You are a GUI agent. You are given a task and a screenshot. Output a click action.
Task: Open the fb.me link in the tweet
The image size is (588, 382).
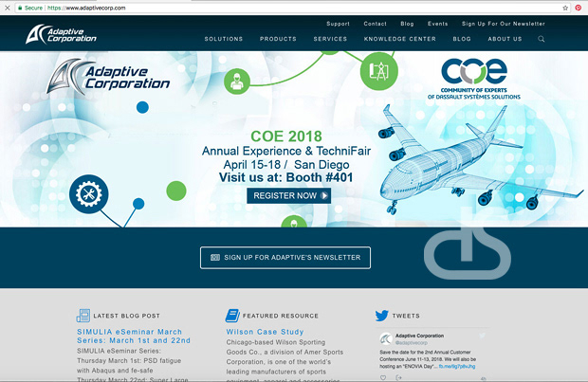457,366
